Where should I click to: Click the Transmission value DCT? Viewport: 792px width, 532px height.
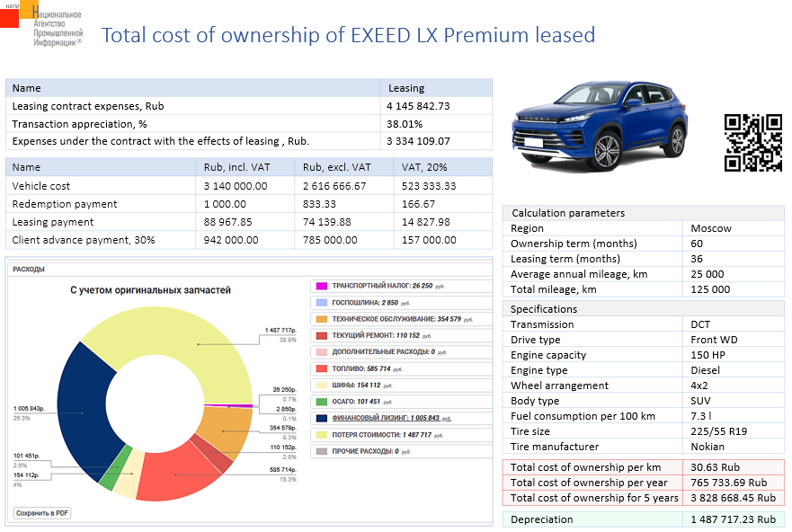tap(700, 324)
